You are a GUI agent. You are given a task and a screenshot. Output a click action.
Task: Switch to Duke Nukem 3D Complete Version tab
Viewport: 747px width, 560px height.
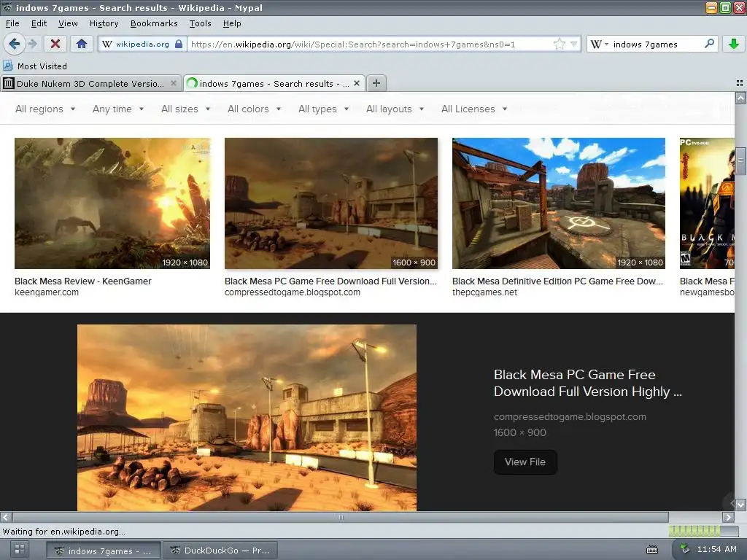[x=91, y=83]
